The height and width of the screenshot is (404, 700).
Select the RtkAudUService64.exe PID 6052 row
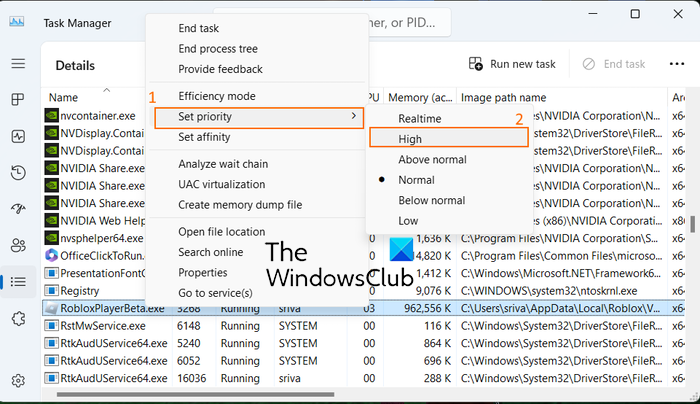click(363, 360)
